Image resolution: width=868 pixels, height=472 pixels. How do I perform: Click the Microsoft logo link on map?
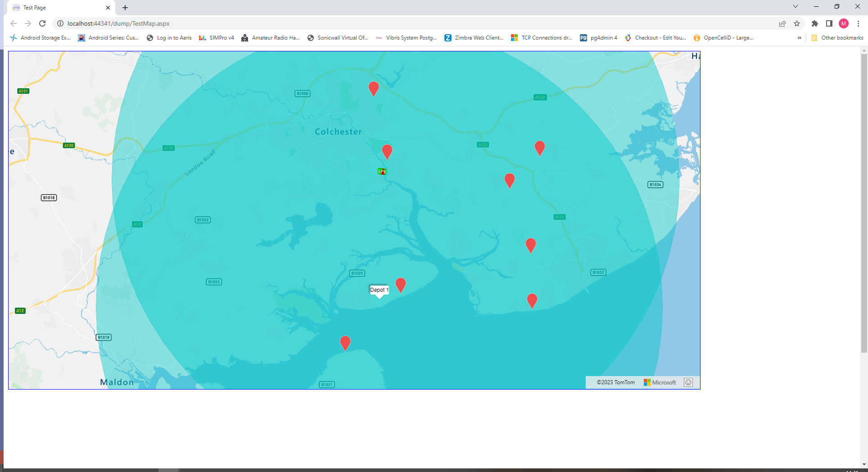click(660, 382)
